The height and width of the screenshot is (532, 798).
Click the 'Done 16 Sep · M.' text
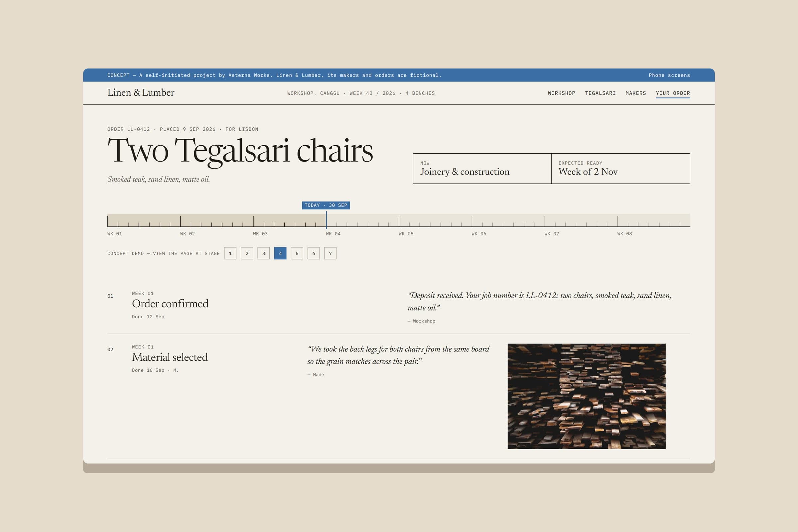coord(155,370)
